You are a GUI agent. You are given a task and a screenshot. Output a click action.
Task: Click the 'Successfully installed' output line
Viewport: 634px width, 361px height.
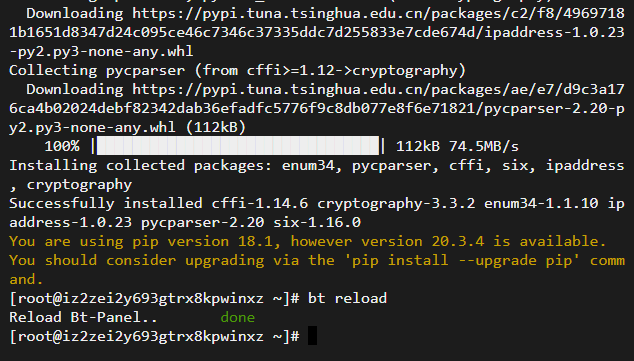coord(317,213)
